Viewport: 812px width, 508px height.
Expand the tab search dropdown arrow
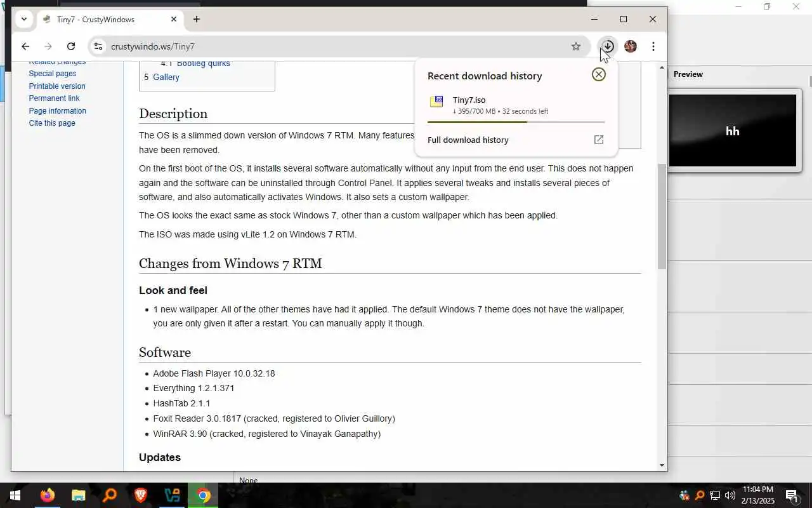pos(24,19)
